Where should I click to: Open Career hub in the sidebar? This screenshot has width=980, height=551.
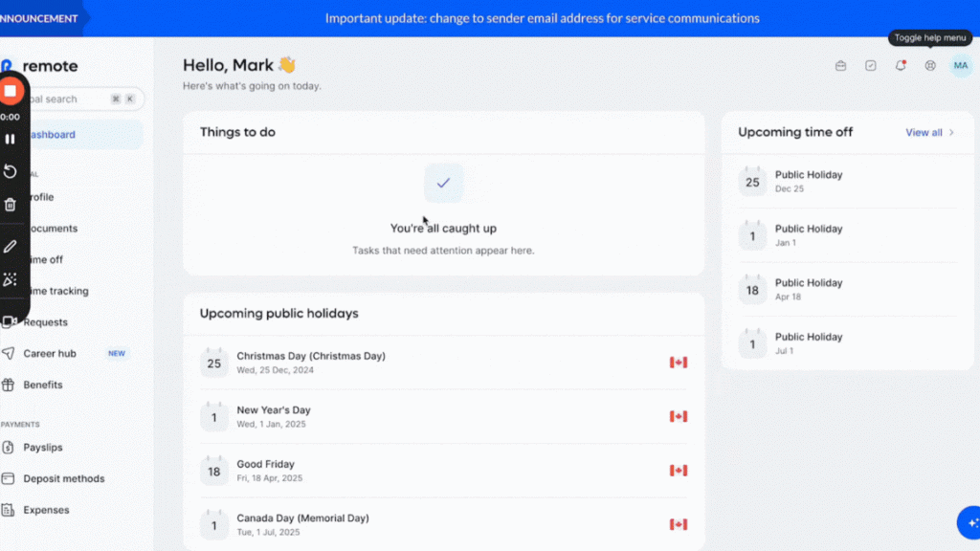50,354
